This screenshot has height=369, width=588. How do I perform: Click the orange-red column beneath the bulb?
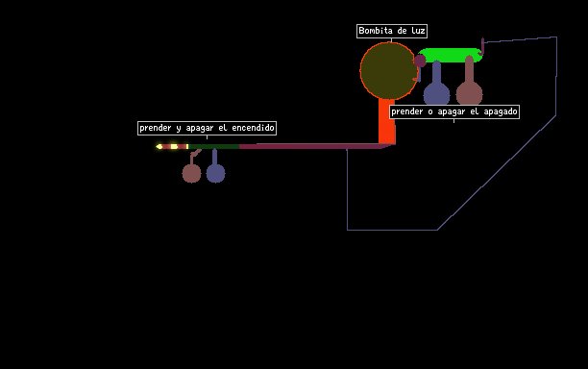[386, 121]
